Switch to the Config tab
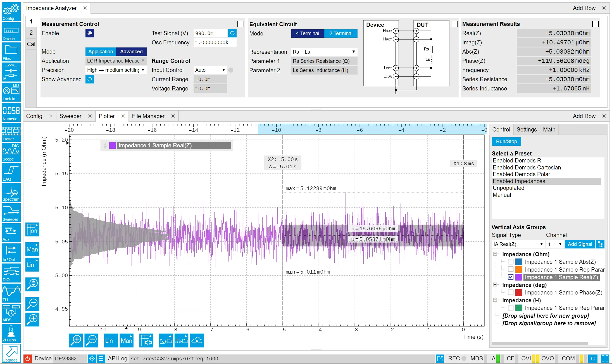The image size is (612, 364). [x=34, y=116]
